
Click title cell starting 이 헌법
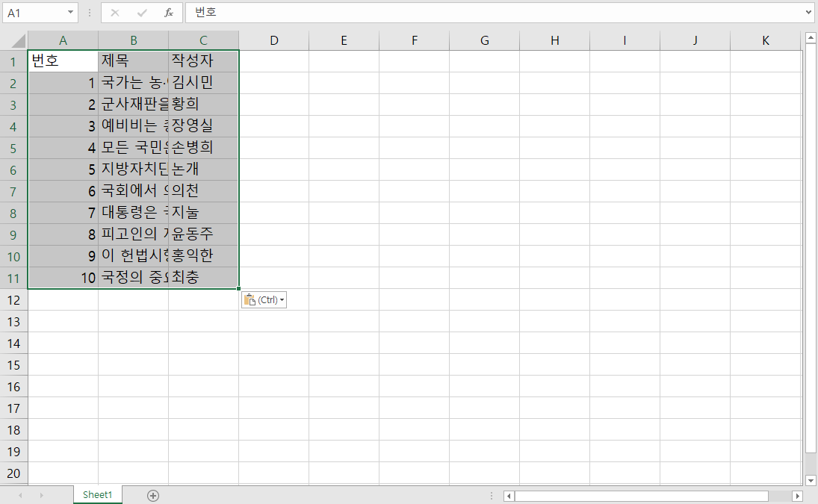[134, 256]
